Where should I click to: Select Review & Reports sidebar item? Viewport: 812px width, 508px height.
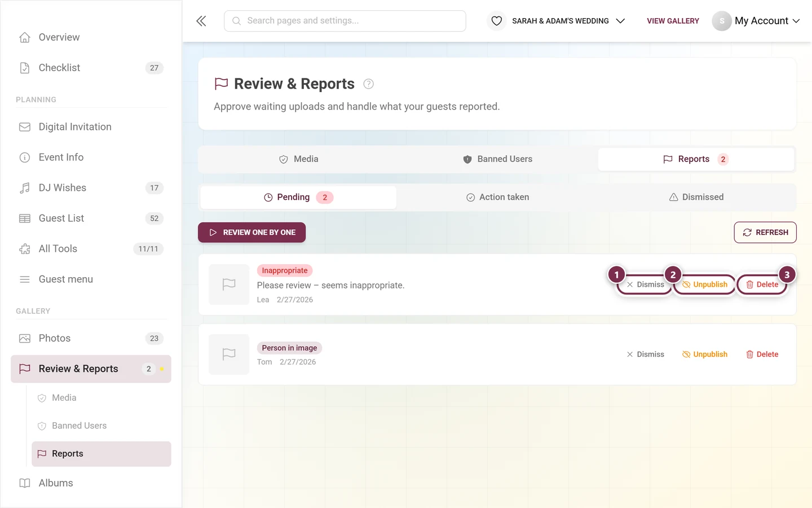point(91,369)
